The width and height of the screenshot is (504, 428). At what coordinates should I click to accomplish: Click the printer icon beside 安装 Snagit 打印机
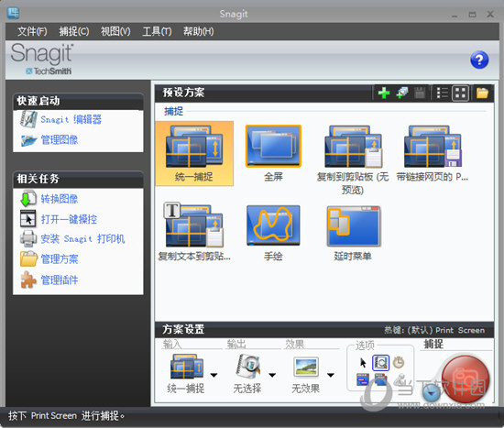28,239
